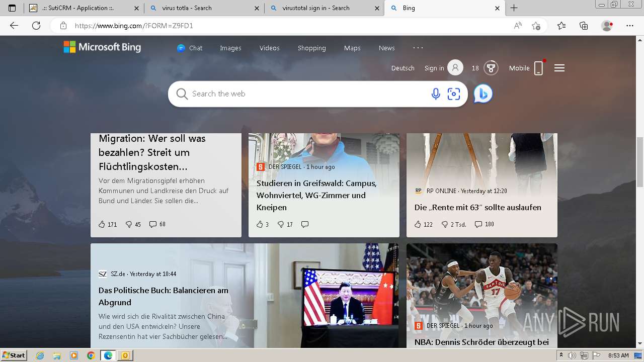Start visual search with the camera icon
The width and height of the screenshot is (644, 362).
[x=454, y=94]
